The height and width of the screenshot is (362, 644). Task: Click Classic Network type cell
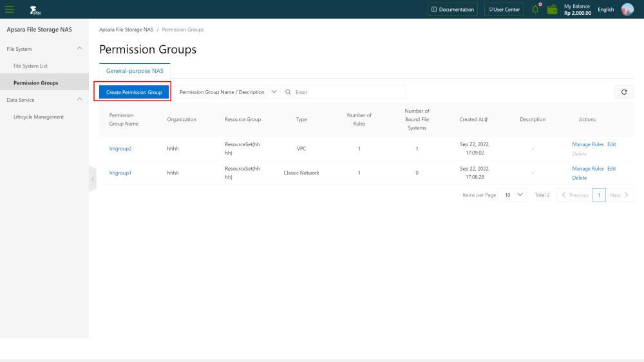pyautogui.click(x=301, y=173)
